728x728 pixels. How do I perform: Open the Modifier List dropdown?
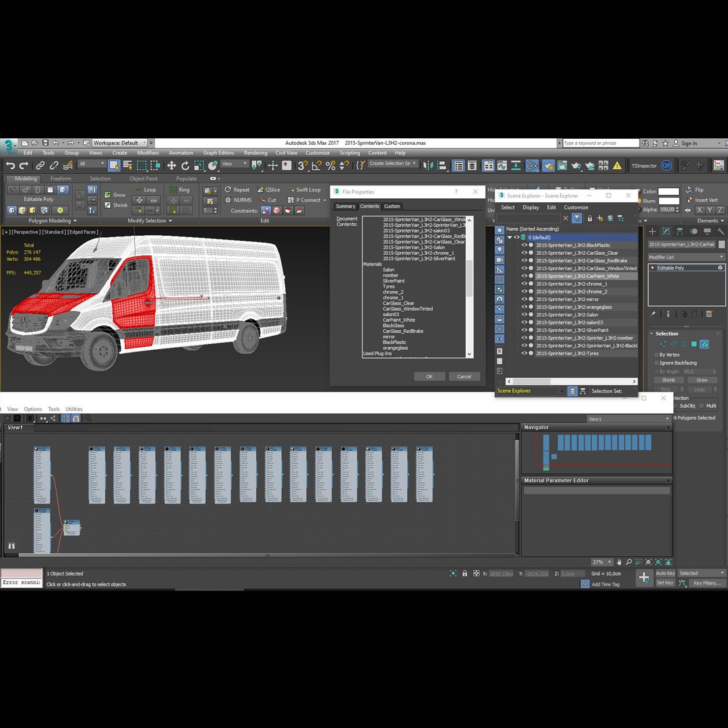pos(686,257)
